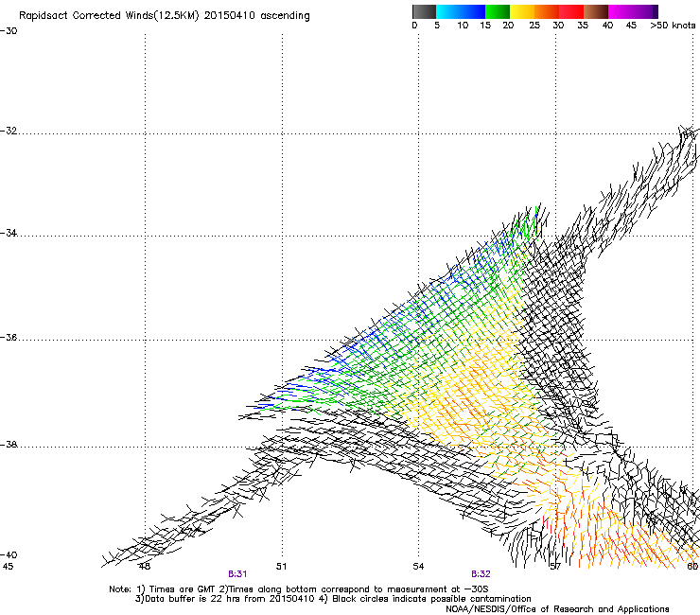Image resolution: width=700 pixels, height=615 pixels.
Task: Click the 'Data buffer is 22 hrs' note
Action: 194,599
